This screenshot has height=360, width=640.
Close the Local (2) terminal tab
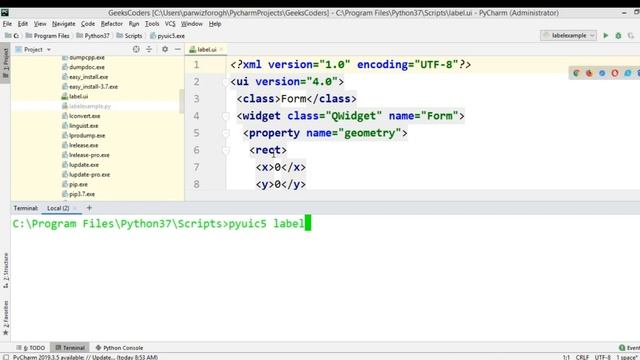coord(75,208)
